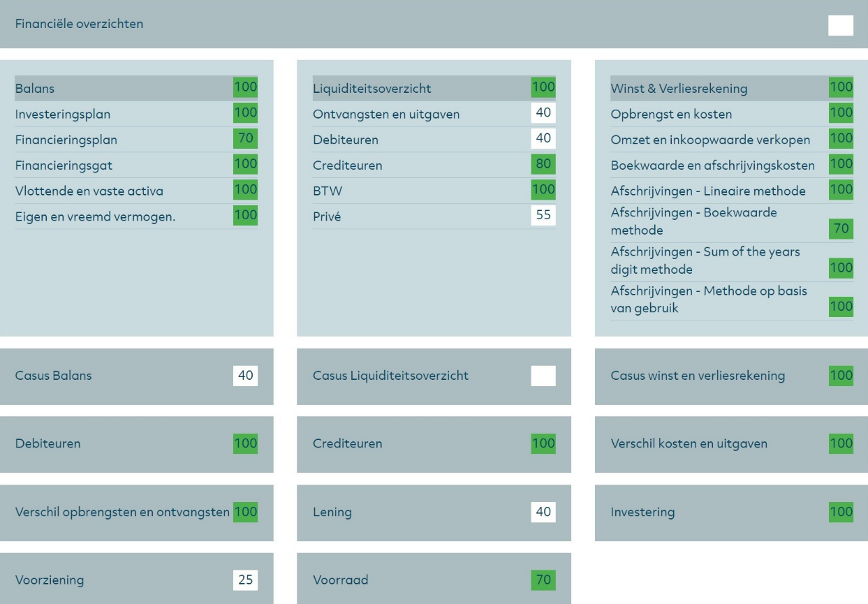
Task: Open the Privé topic
Action: pos(327,216)
